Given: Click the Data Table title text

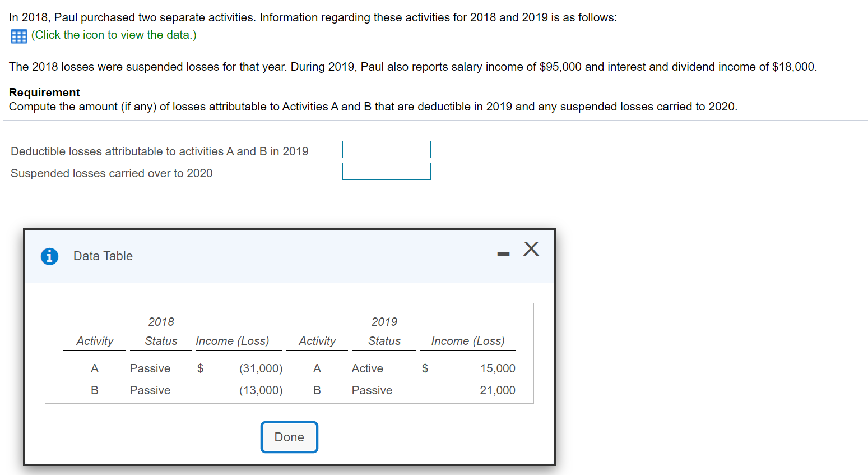Looking at the screenshot, I should coord(103,256).
